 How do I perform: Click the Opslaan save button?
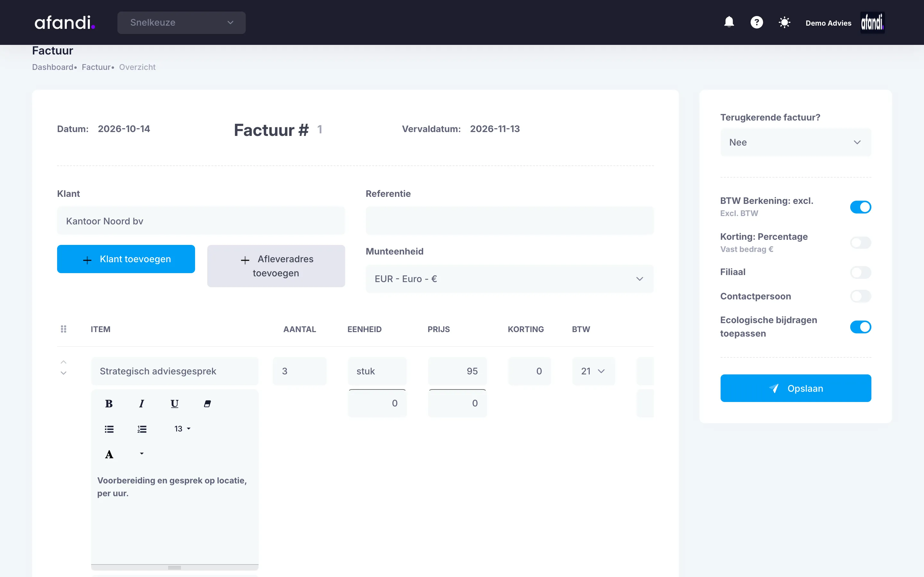click(795, 388)
